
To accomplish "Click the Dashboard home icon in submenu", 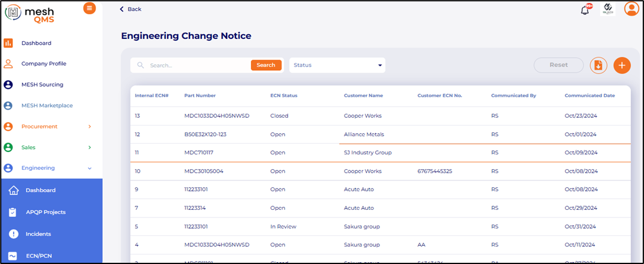I will coord(13,190).
